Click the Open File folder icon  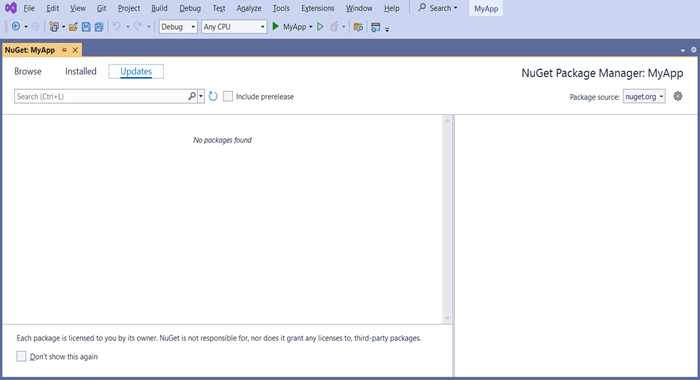pos(73,27)
